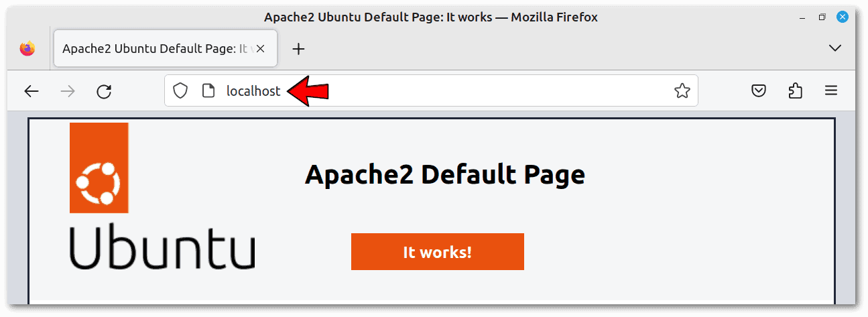Restore the window using the title bar button
868x317 pixels.
(822, 17)
